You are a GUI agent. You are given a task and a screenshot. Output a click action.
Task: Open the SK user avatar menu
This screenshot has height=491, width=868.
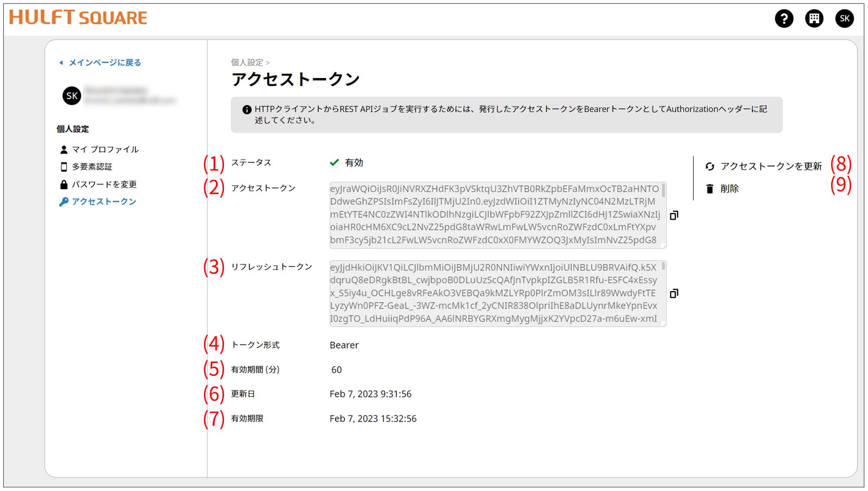[844, 18]
